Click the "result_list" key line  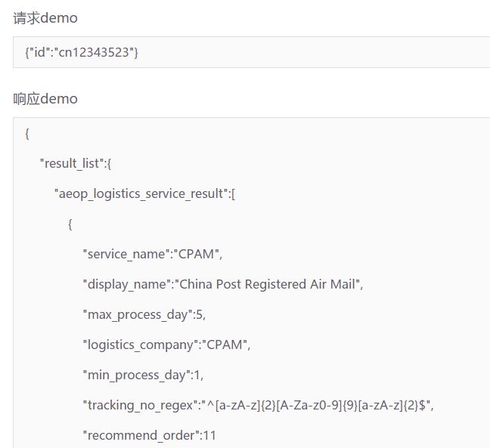tap(76, 163)
